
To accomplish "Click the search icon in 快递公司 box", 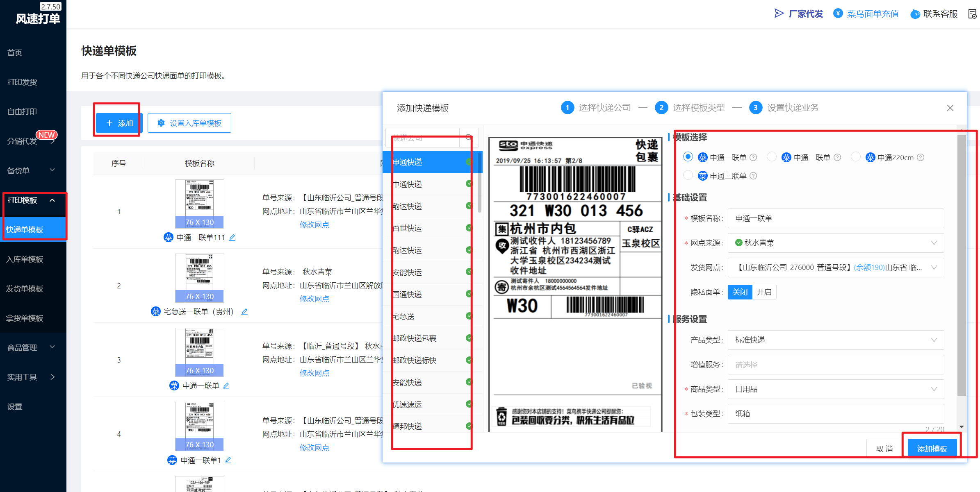I will point(469,138).
